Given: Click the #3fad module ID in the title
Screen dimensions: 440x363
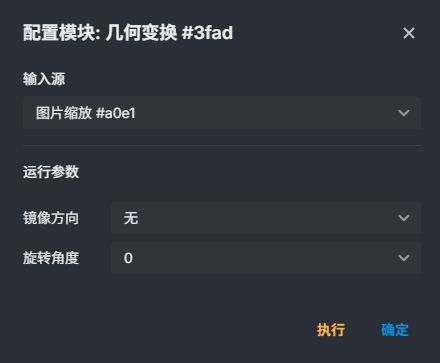Looking at the screenshot, I should pyautogui.click(x=207, y=33).
